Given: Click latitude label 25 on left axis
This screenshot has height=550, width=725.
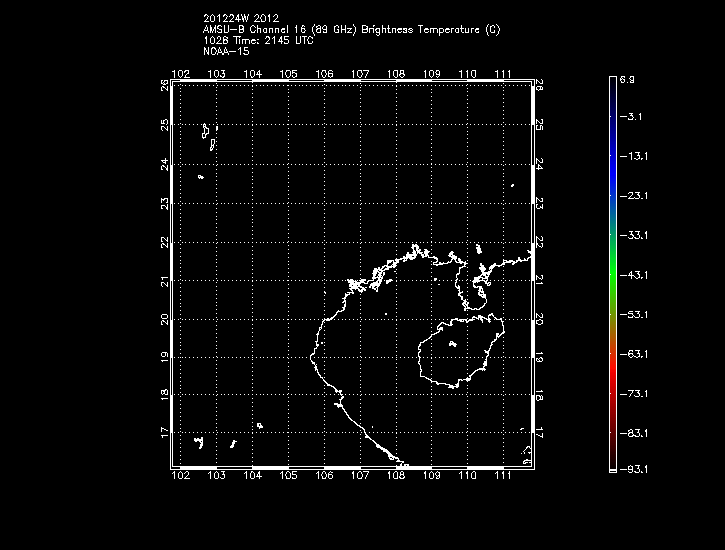Looking at the screenshot, I should tap(165, 125).
